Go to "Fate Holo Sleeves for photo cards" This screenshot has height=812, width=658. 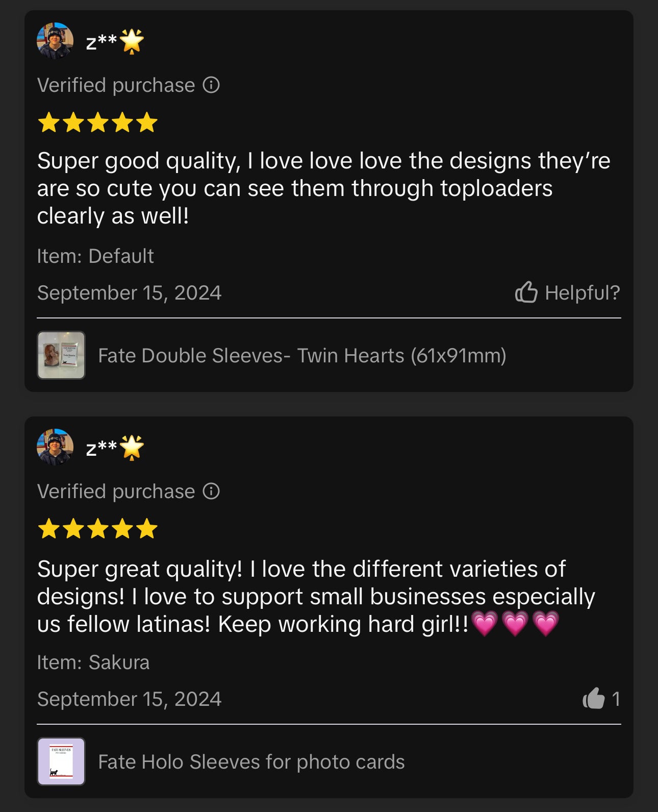251,762
